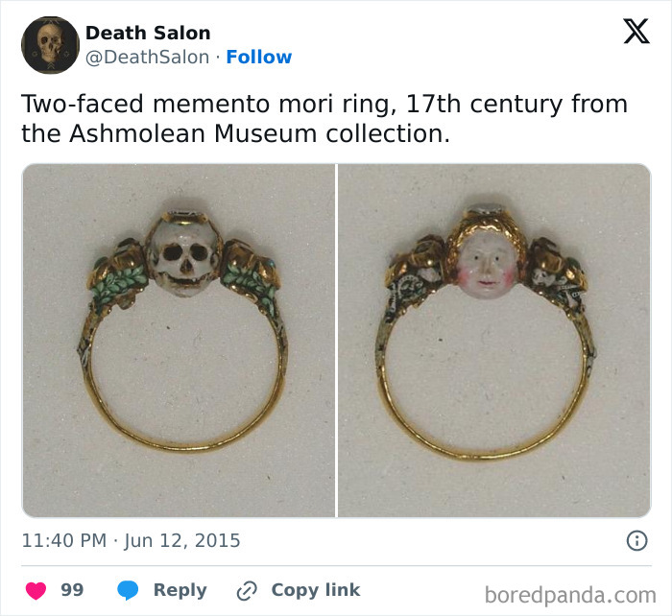Open the @DeathSalon handle link
The height and width of the screenshot is (616, 672).
click(x=147, y=57)
